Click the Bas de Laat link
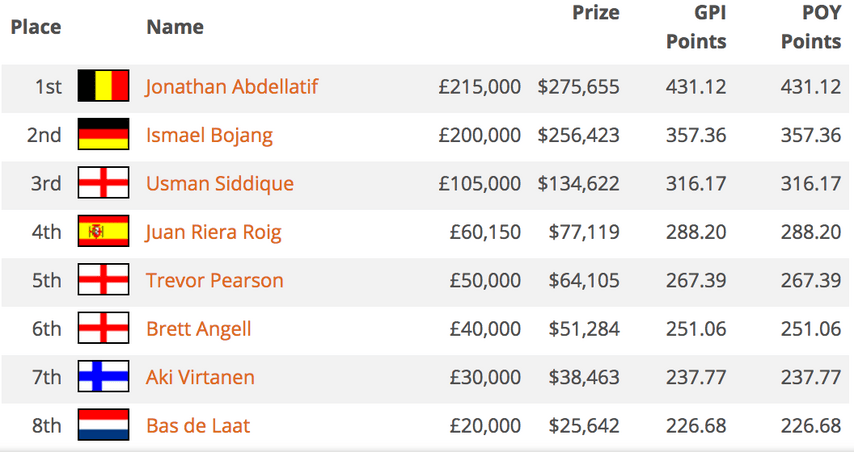 point(198,426)
